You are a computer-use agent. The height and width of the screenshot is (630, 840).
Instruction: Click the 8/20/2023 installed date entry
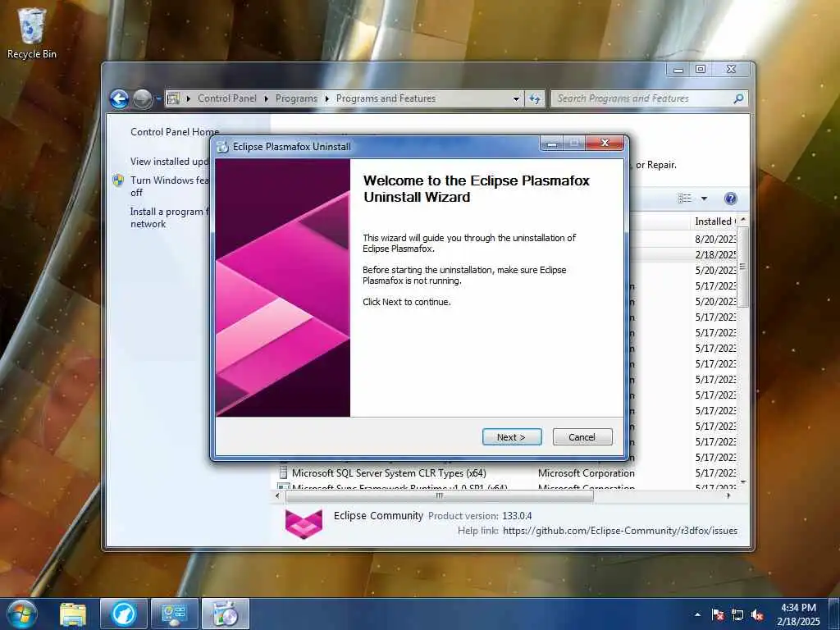[x=715, y=239]
